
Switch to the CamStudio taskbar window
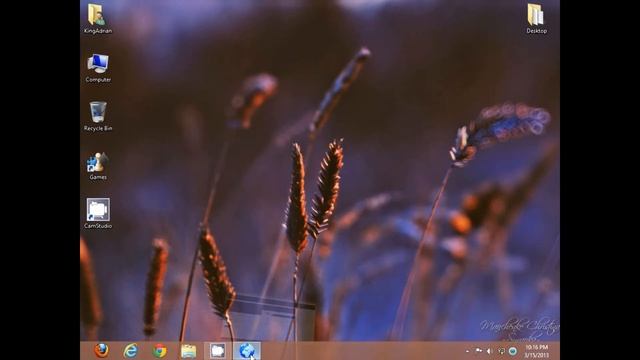(x=218, y=351)
